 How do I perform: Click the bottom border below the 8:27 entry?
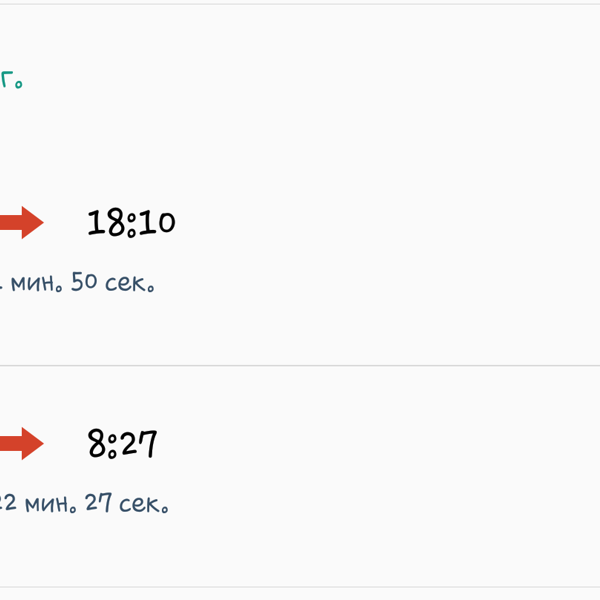pyautogui.click(x=300, y=587)
